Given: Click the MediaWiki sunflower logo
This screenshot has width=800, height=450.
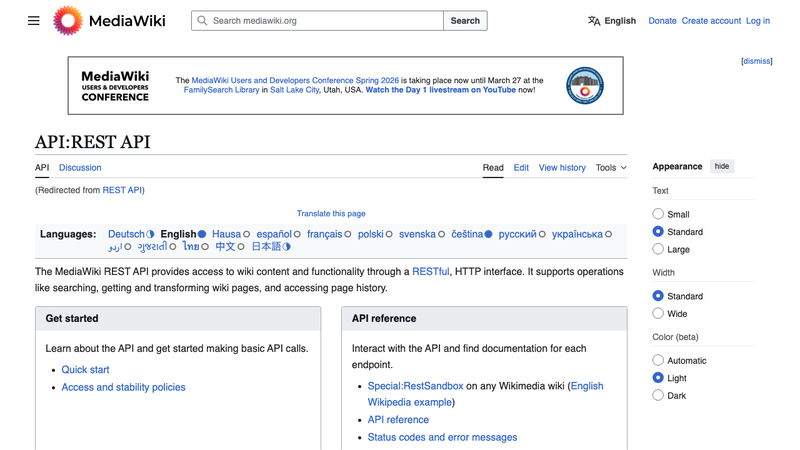Looking at the screenshot, I should [x=68, y=21].
